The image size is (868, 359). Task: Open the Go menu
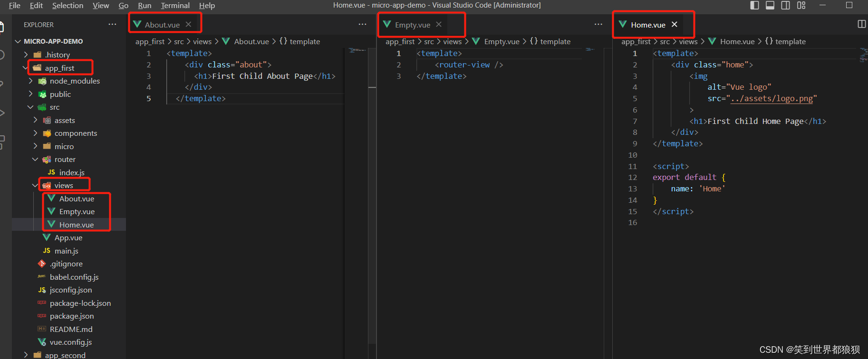(124, 5)
